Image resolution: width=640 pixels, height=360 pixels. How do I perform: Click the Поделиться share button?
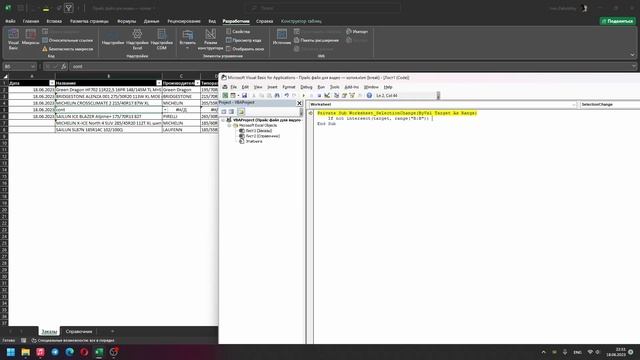coord(618,21)
